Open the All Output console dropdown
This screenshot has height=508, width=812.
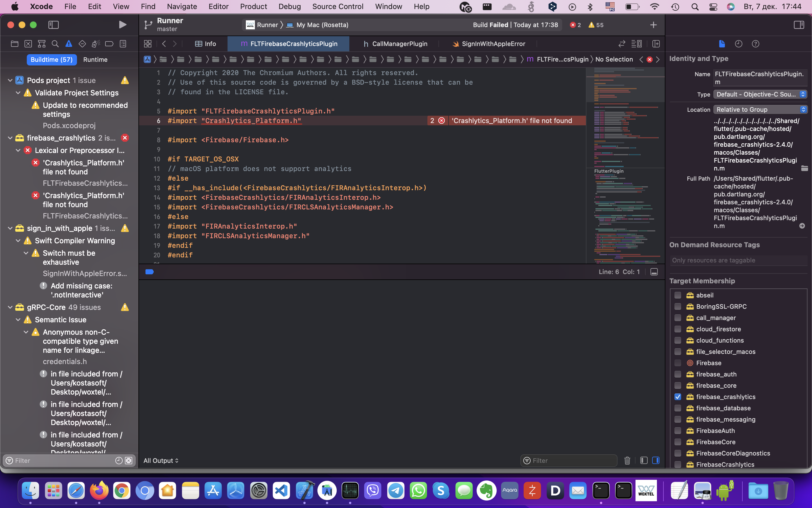pos(161,460)
